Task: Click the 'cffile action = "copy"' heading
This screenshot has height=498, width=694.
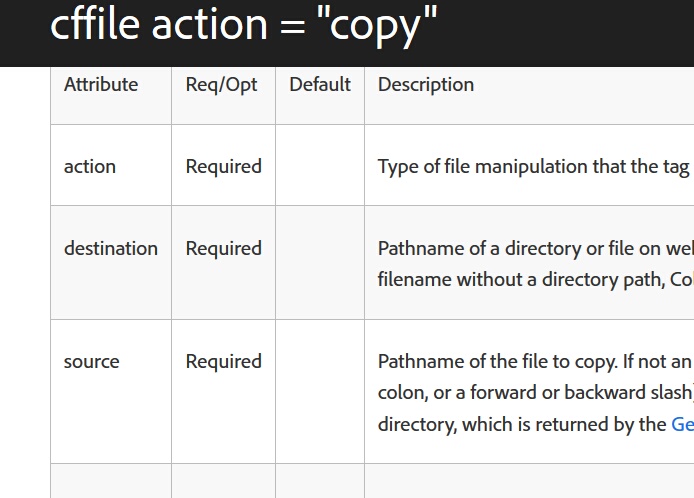Action: point(244,25)
